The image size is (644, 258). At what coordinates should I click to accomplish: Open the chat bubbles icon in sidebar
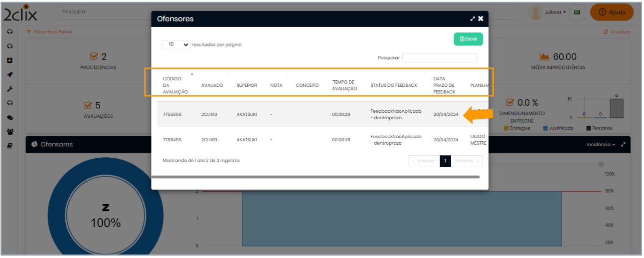point(9,118)
